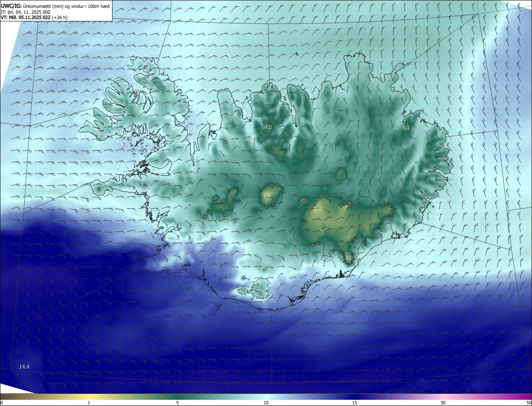Click the initial time line 'IT: þri. 04. 11. 2025 00Z'
The height and width of the screenshot is (406, 532).
(26, 12)
